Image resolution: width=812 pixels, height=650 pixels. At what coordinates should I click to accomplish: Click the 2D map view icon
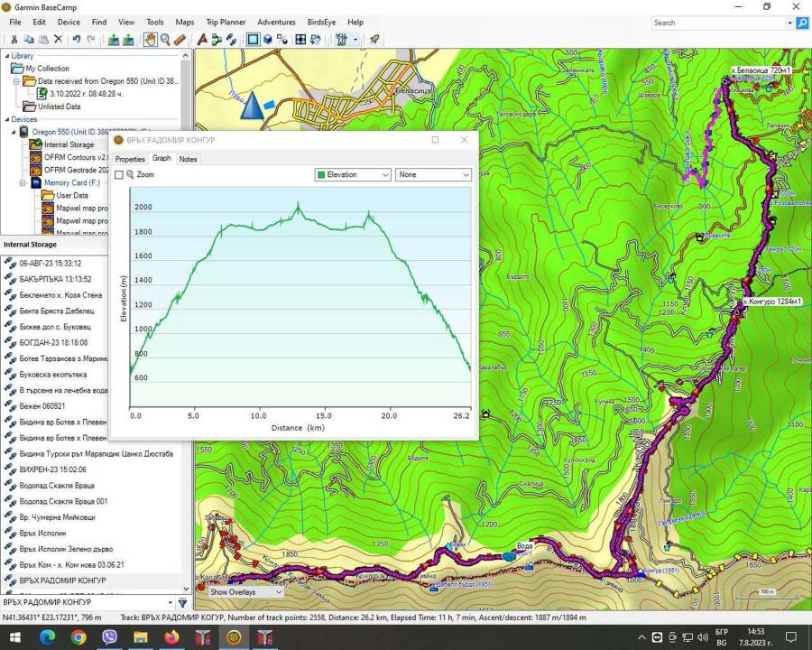point(253,40)
